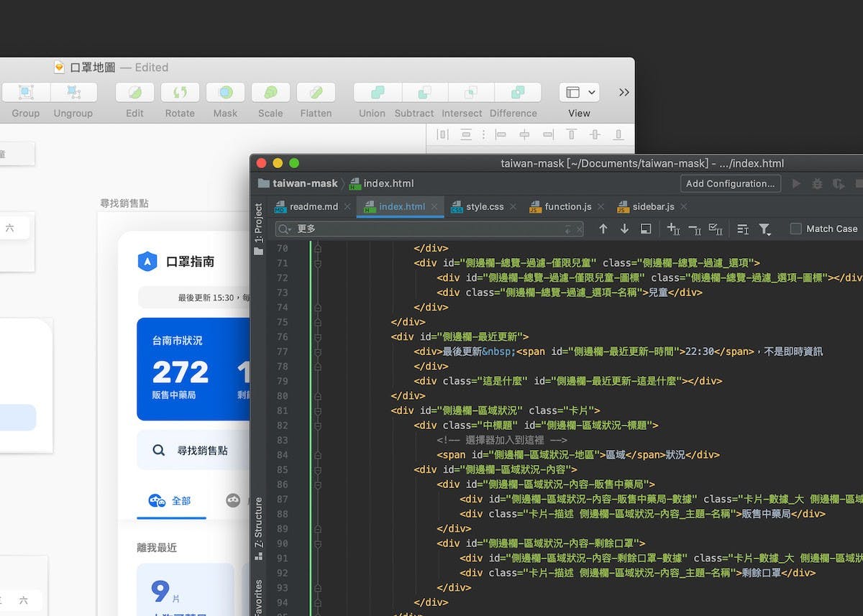Click the Add Configuration button
This screenshot has width=863, height=616.
click(x=731, y=183)
